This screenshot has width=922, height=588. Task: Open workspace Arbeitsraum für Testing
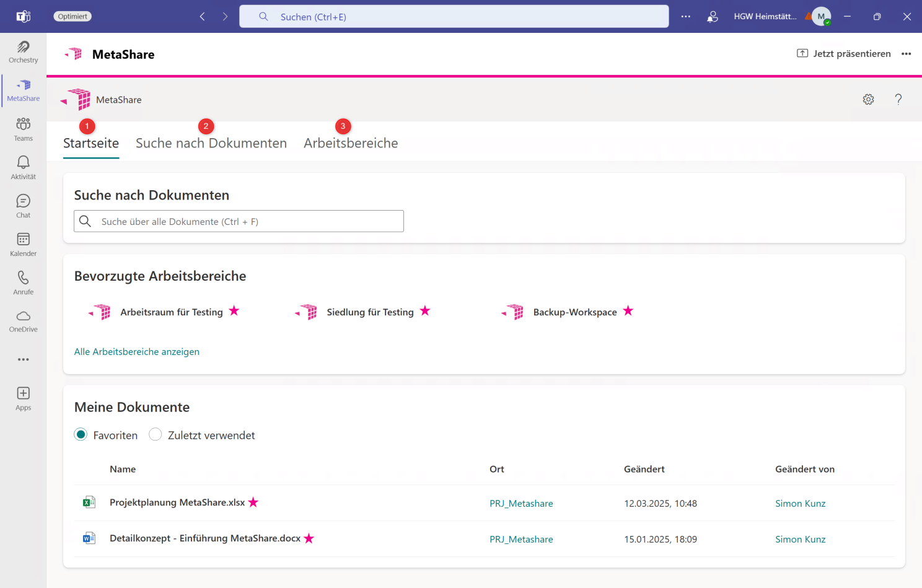(x=172, y=312)
